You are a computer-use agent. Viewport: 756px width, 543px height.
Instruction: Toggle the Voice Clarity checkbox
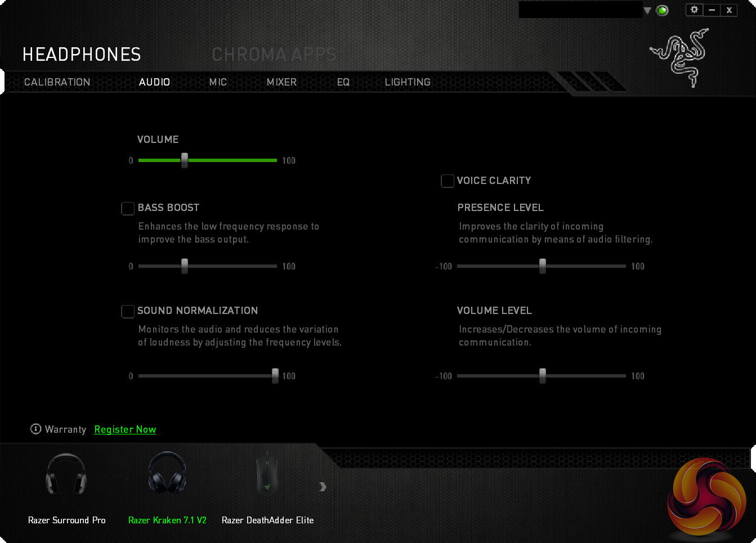click(x=448, y=181)
